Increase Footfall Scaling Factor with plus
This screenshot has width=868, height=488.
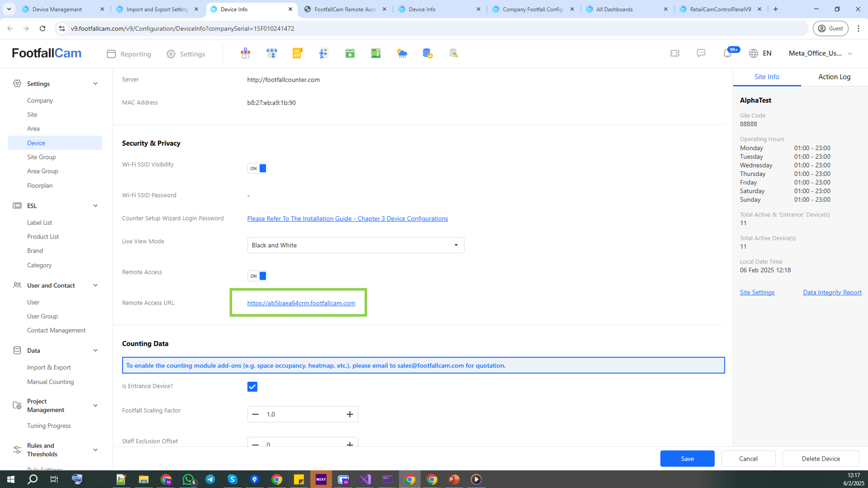point(350,414)
